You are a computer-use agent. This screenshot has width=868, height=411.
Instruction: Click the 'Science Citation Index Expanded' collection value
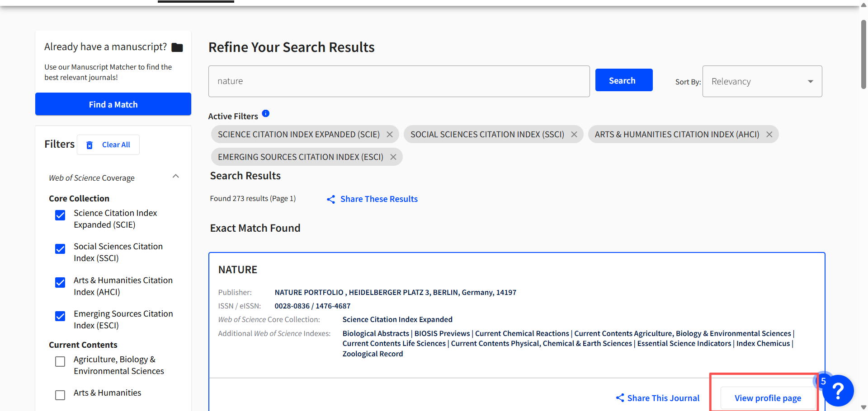pos(397,319)
